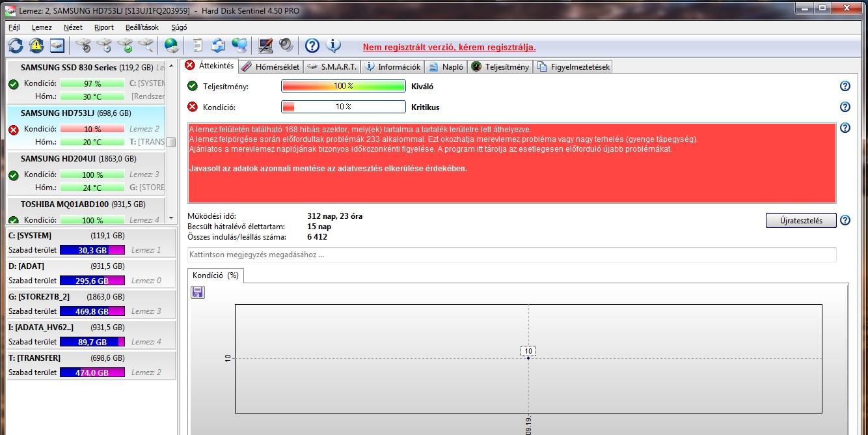Click the help icon beside the red warning text
Screen dimensions: 868x435
[x=845, y=128]
